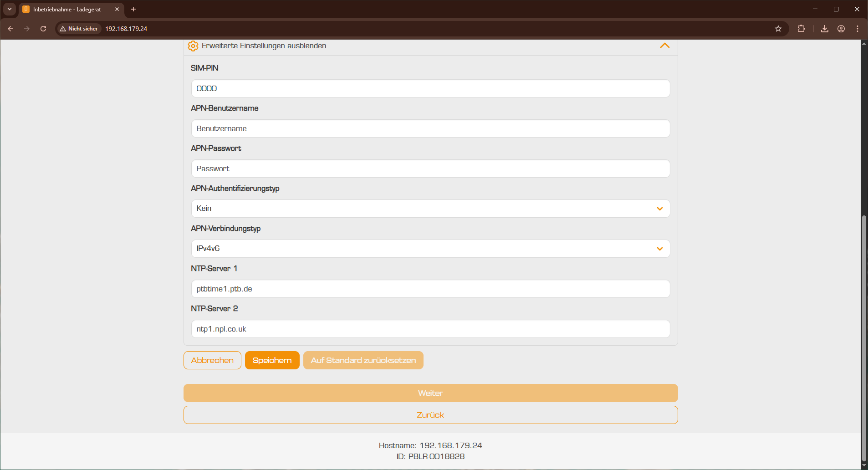Click the NTP-Server 1 input field

(430, 289)
